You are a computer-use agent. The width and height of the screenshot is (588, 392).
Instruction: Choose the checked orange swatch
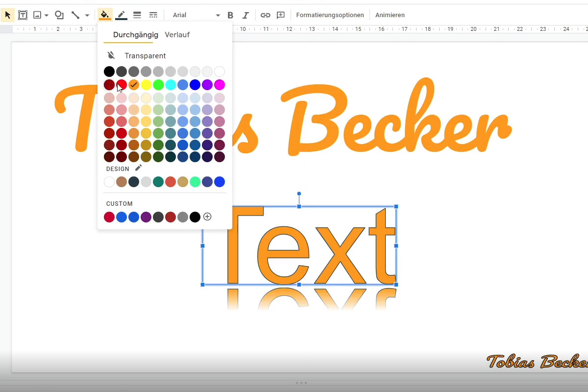pyautogui.click(x=134, y=85)
